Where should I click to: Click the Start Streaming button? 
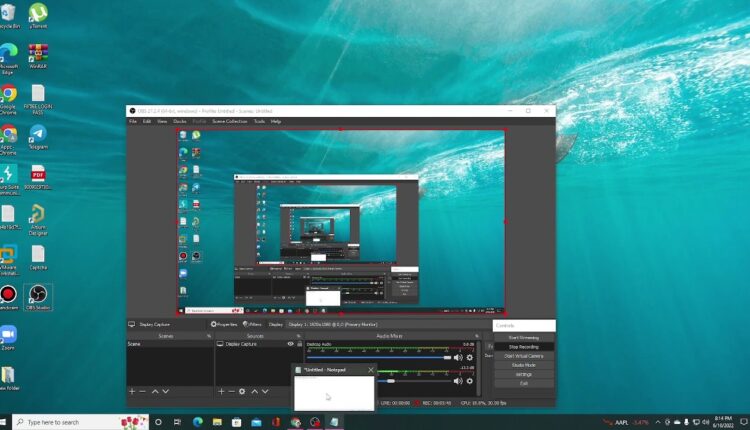[x=524, y=337]
